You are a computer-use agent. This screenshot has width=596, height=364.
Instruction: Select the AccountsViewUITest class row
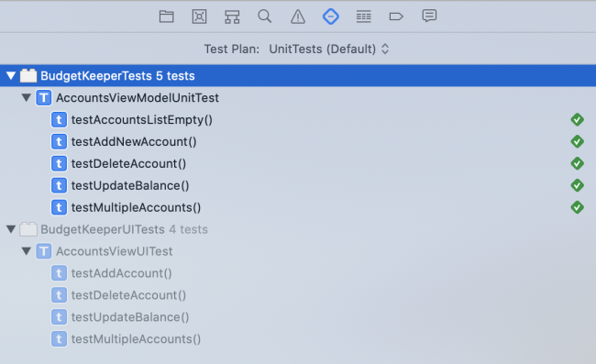[x=298, y=251]
